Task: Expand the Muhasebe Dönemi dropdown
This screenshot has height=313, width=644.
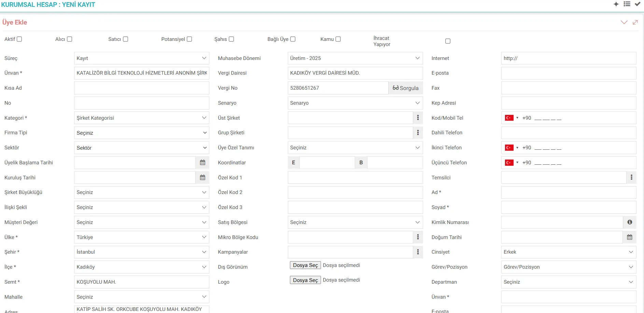Action: click(x=355, y=58)
